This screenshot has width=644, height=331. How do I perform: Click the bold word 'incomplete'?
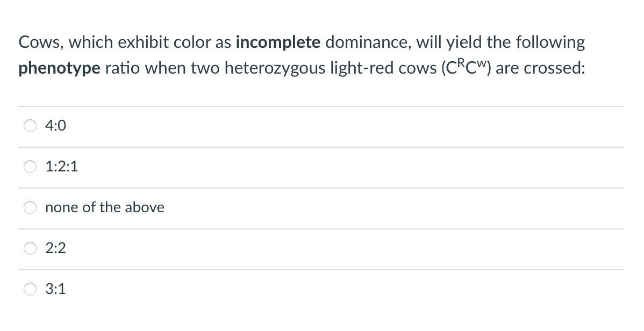click(278, 42)
